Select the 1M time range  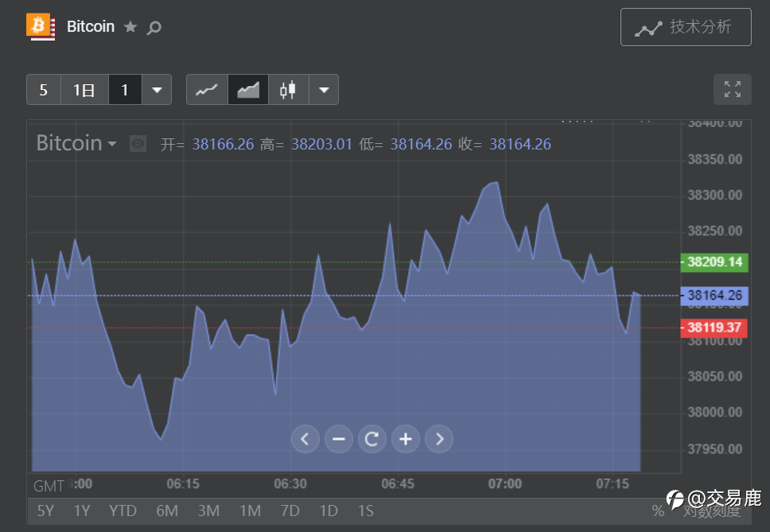250,511
